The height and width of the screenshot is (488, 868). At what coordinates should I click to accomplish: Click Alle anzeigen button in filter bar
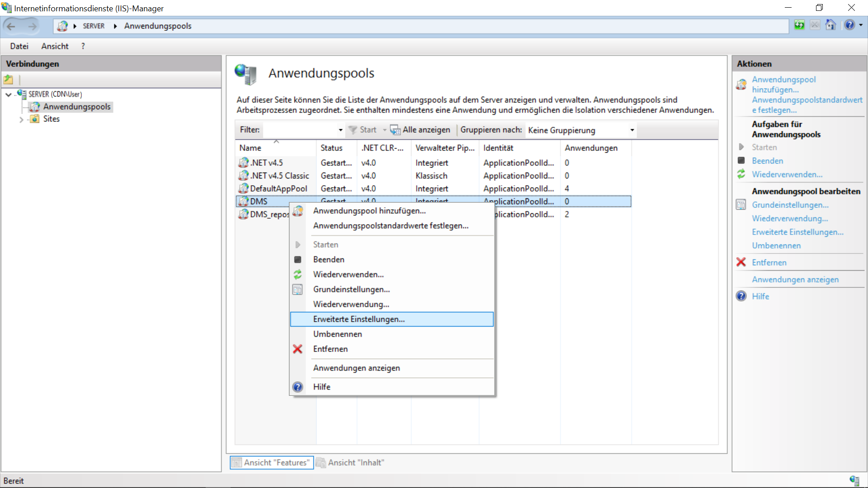coord(421,130)
